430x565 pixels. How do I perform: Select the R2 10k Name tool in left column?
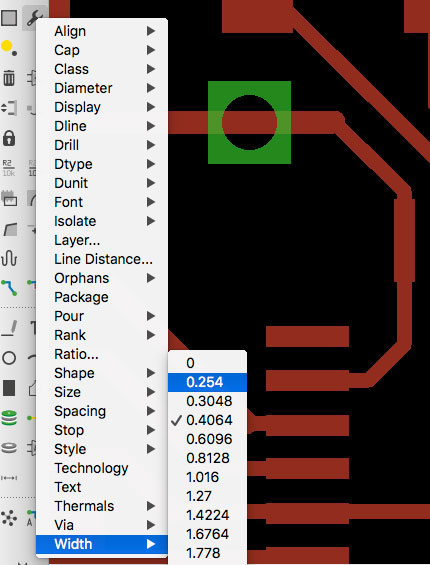(x=8, y=168)
